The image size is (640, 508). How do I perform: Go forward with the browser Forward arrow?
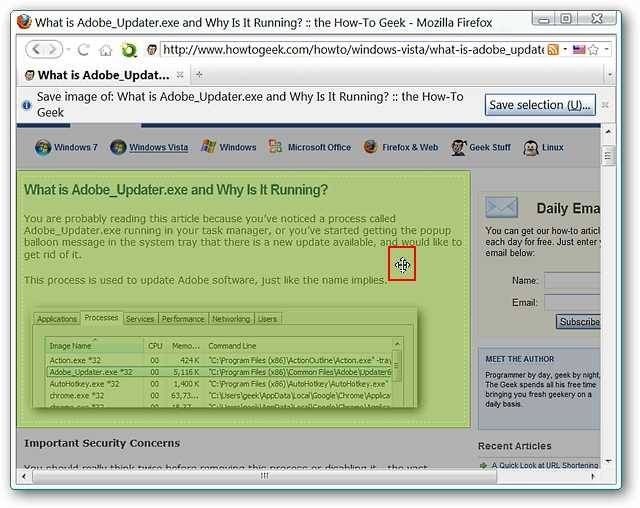(x=53, y=49)
